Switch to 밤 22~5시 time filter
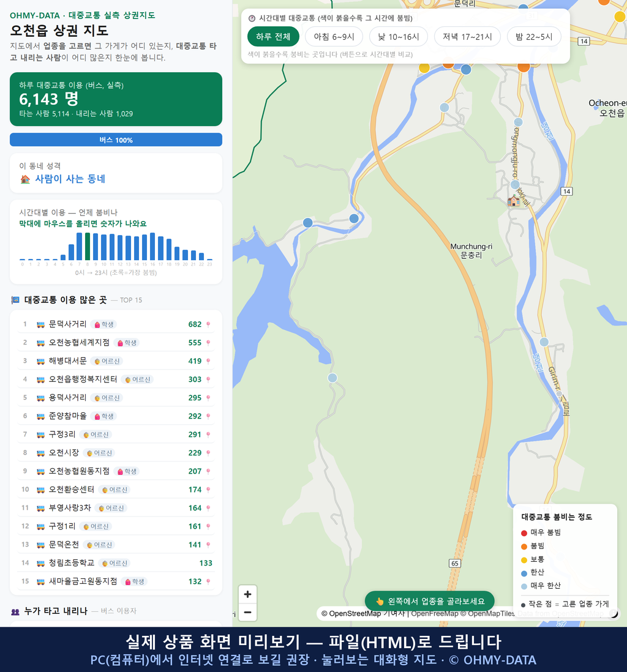The image size is (627, 672). point(534,37)
